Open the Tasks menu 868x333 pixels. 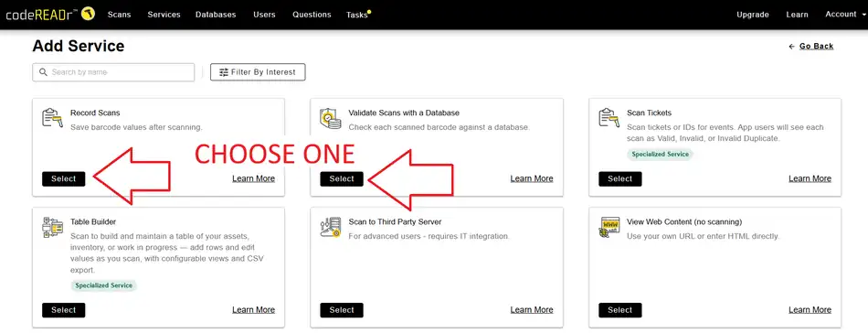(x=358, y=15)
